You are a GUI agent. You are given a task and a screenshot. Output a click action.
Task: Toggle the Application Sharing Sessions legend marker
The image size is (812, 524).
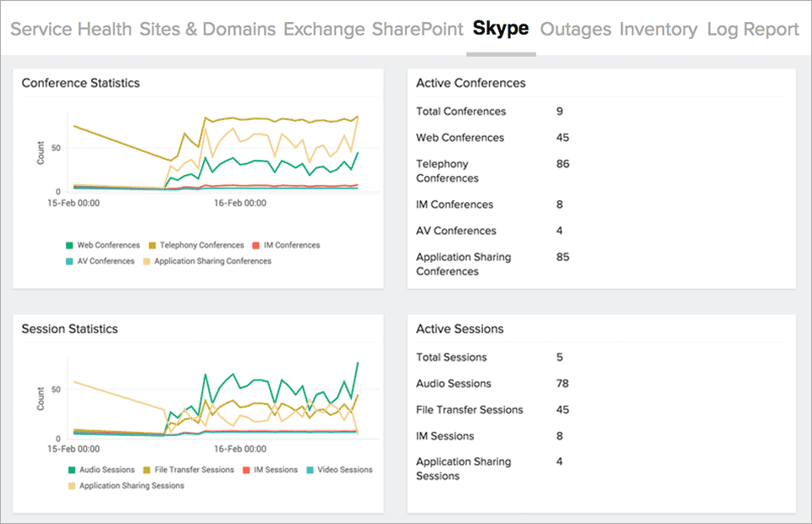point(72,485)
